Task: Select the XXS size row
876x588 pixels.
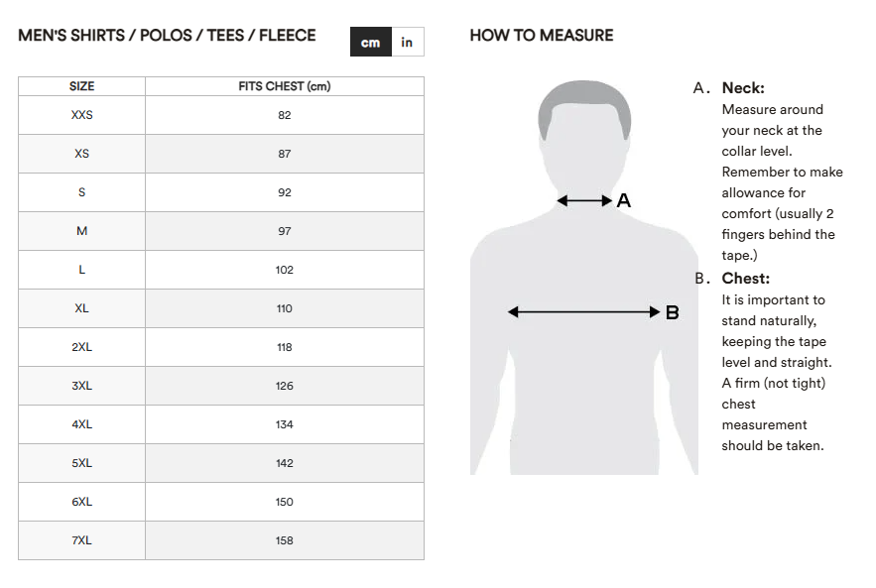Action: (221, 115)
